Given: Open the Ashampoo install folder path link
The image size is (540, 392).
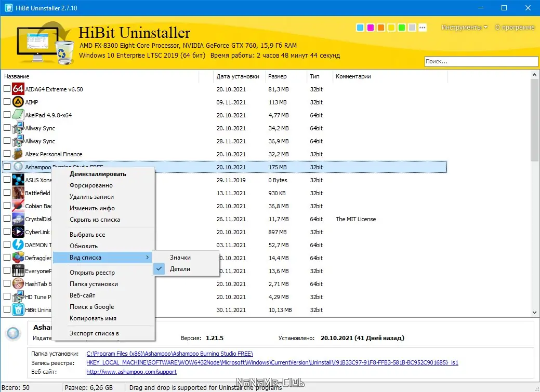Looking at the screenshot, I should 170,354.
